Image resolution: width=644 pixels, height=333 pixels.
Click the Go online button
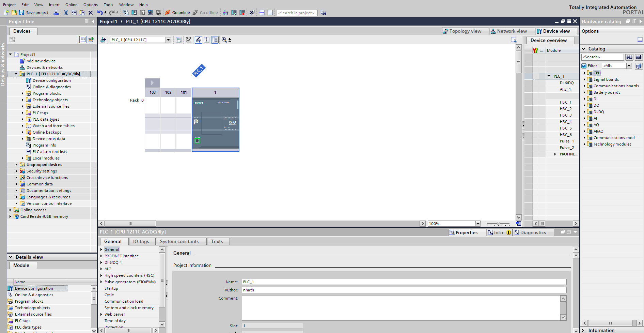177,13
